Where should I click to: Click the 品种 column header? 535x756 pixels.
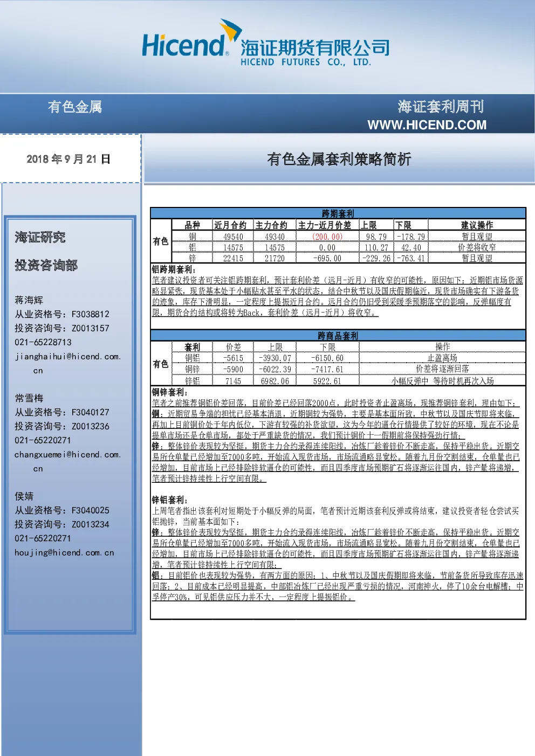[192, 225]
